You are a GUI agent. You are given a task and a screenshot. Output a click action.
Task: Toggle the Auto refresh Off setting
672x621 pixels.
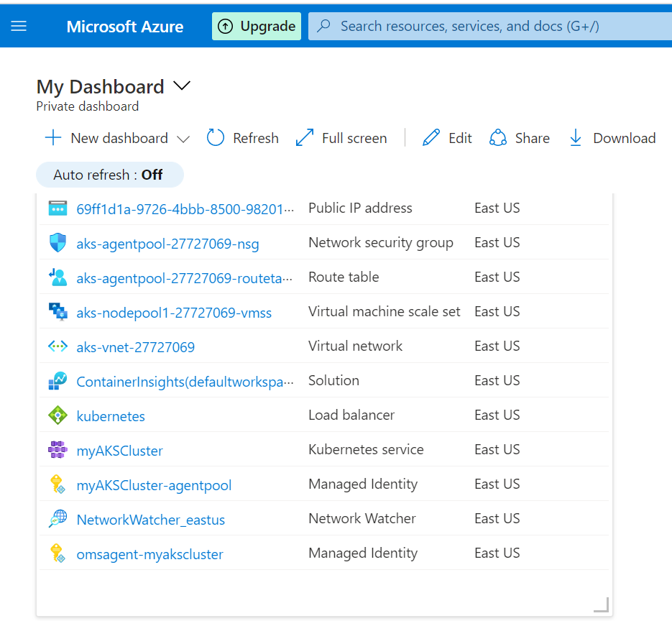click(x=109, y=175)
